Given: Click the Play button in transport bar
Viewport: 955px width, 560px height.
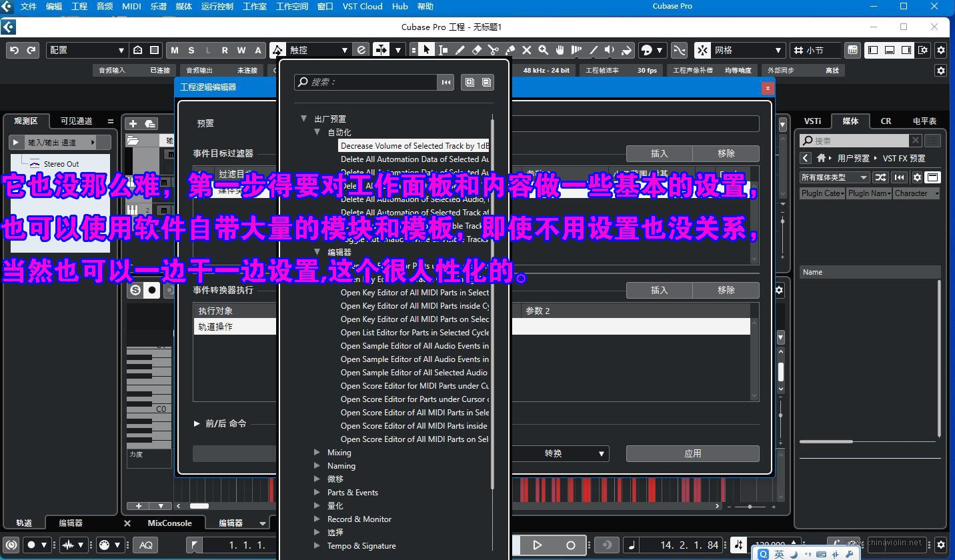Looking at the screenshot, I should point(538,545).
